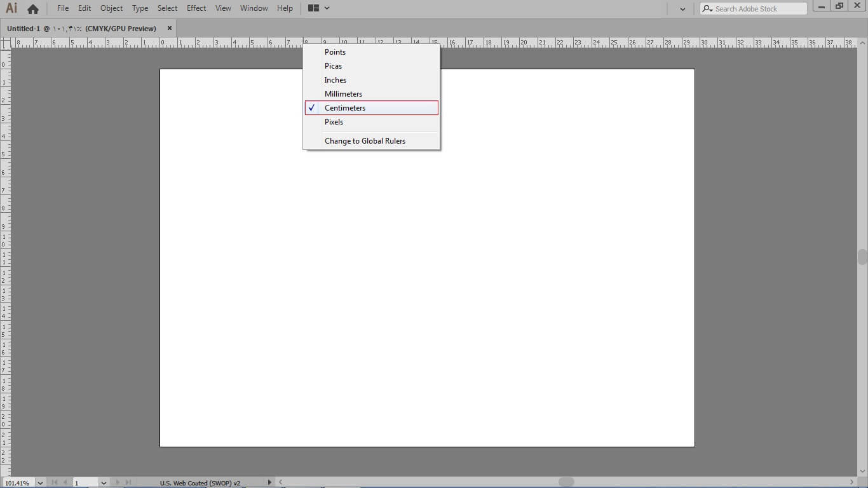The image size is (868, 488).
Task: Click the Search Adobe Stock magnifier icon
Action: [707, 9]
